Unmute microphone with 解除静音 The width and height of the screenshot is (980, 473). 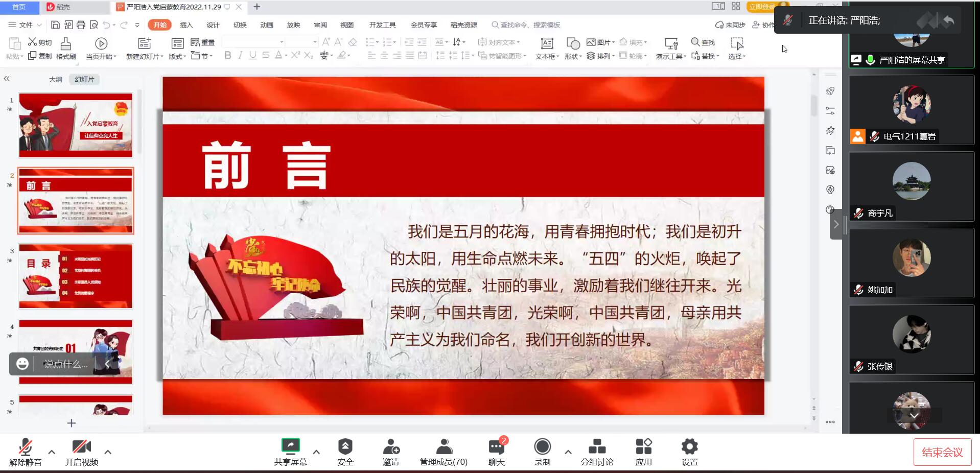click(25, 447)
